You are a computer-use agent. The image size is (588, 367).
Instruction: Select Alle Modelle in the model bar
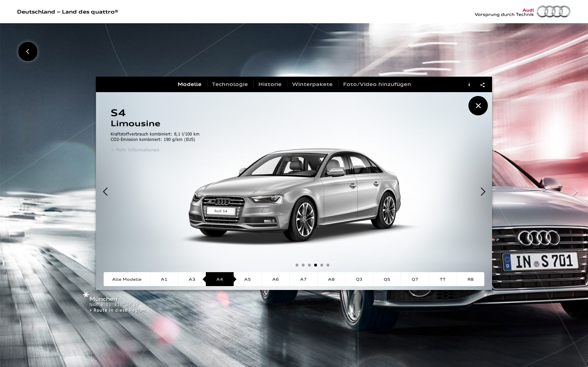(127, 279)
